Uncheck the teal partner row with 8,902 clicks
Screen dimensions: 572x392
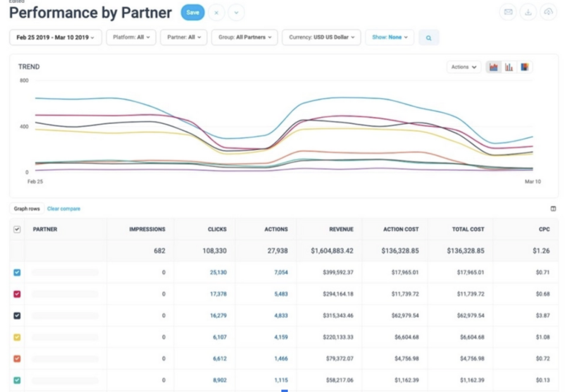[x=17, y=380]
